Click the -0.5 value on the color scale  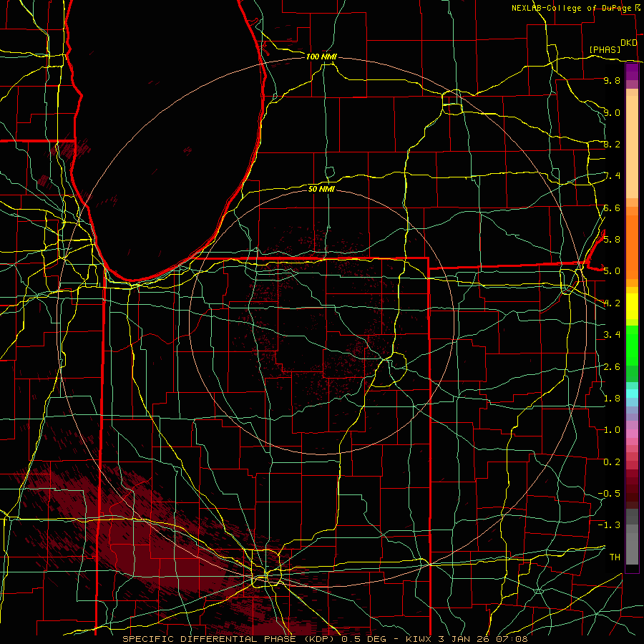[609, 493]
